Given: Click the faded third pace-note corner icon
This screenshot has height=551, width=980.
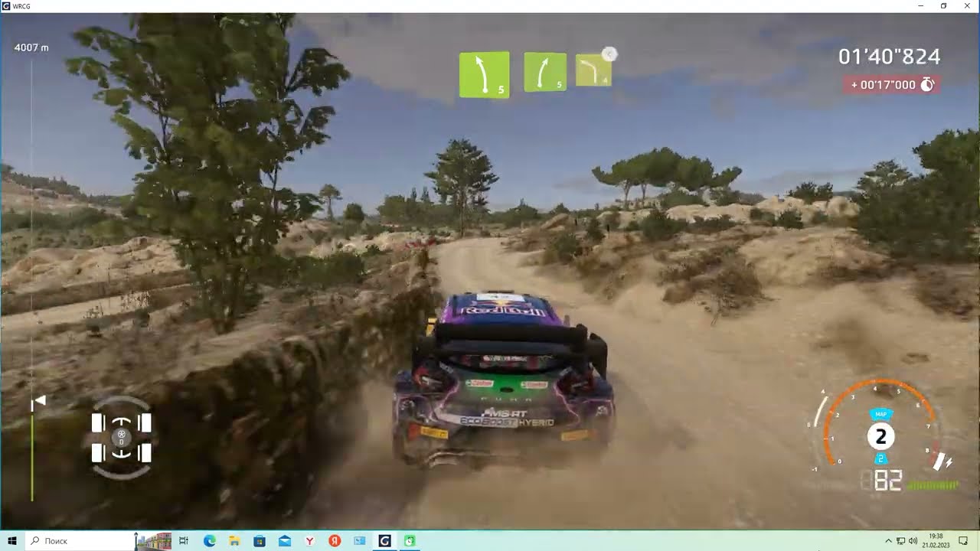Looking at the screenshot, I should tap(593, 70).
